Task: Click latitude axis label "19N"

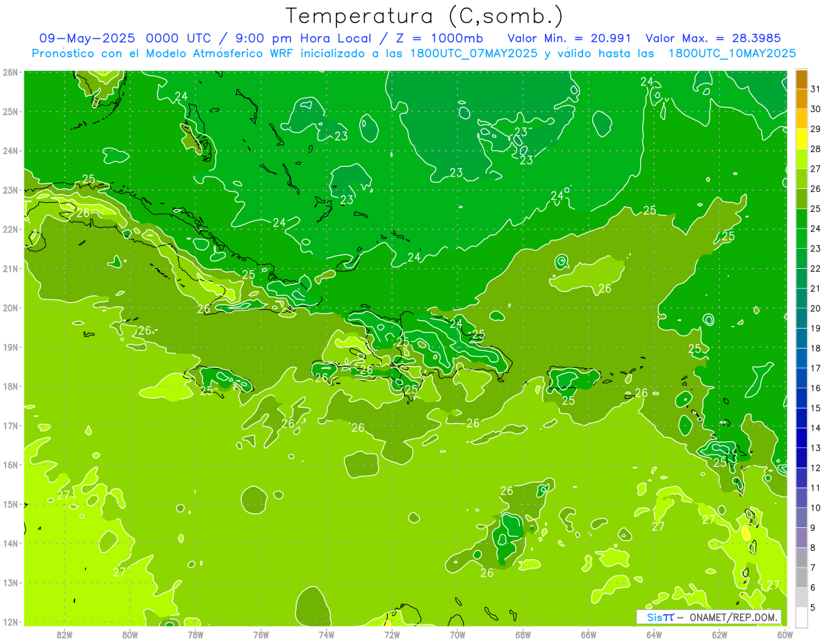Action: (11, 347)
